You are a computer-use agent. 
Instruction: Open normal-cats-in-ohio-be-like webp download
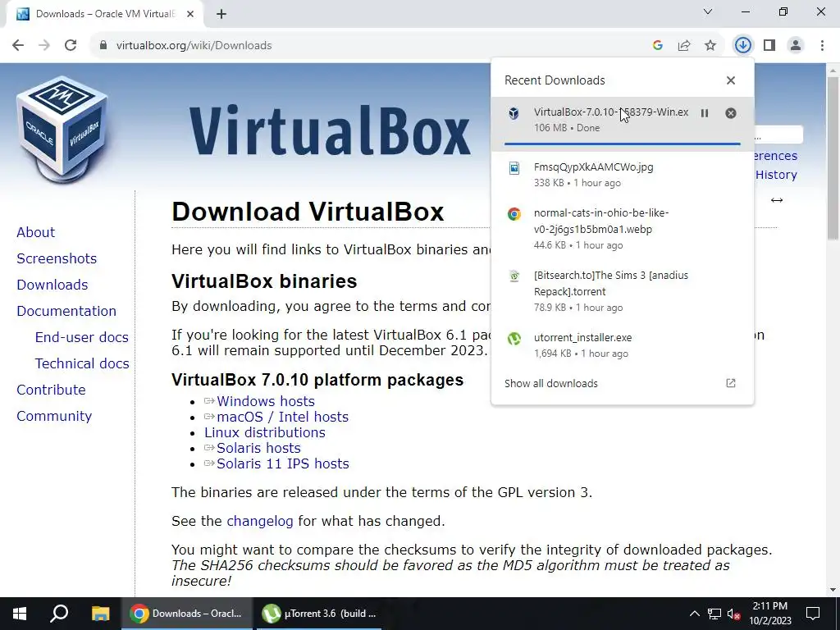point(622,229)
